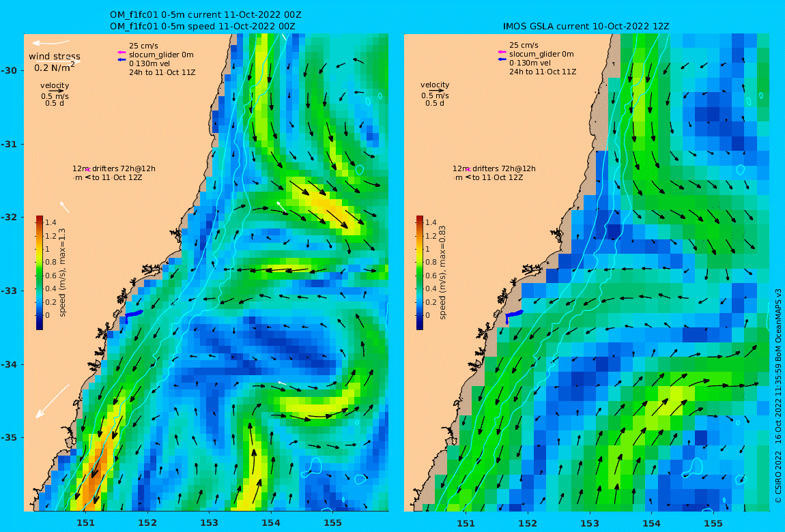The height and width of the screenshot is (532, 785).
Task: Click the blue 0-130m vel arrow in left legend
Action: click(122, 60)
